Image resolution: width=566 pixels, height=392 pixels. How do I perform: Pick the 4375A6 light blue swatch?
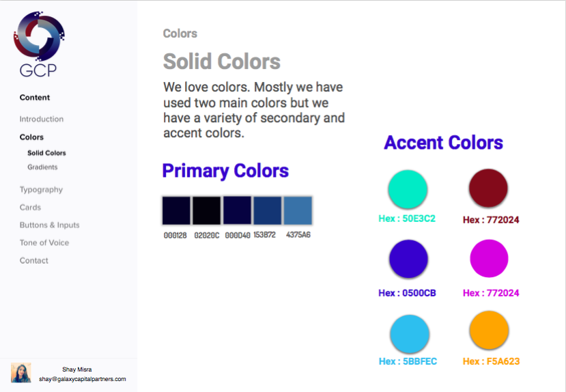pos(298,210)
